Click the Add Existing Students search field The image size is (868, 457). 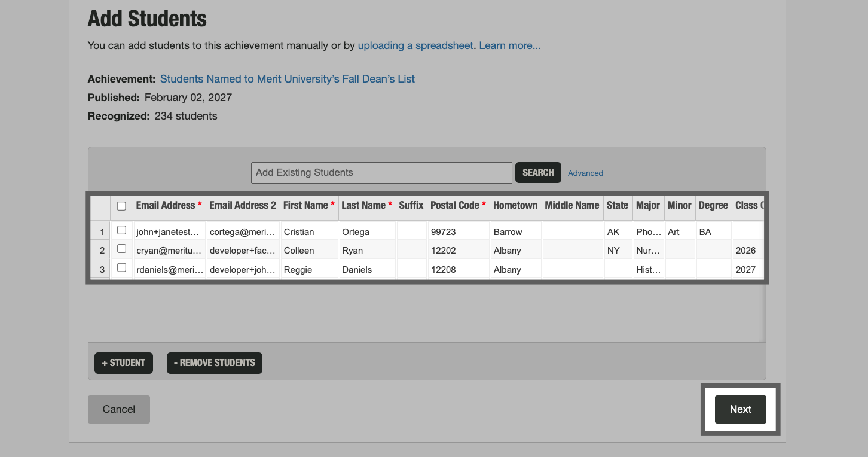(381, 172)
